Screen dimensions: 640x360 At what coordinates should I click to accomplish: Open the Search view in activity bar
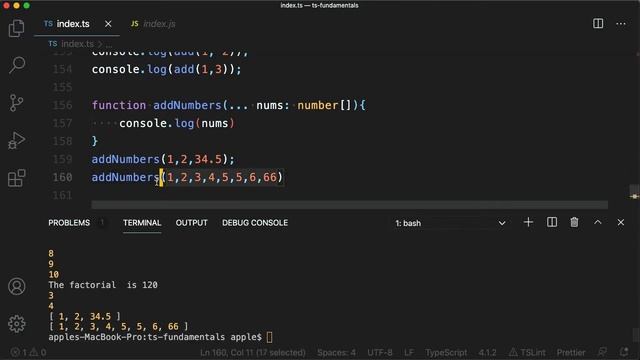pos(17,65)
